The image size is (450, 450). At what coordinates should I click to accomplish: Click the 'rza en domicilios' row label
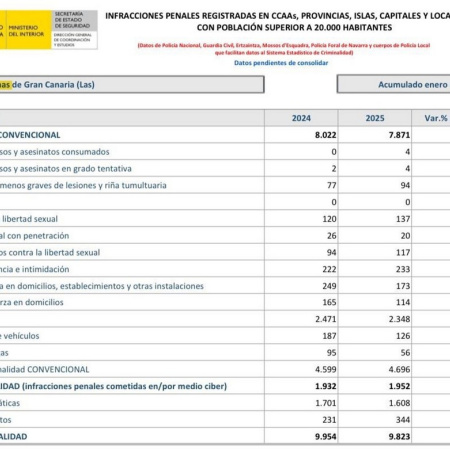point(32,302)
